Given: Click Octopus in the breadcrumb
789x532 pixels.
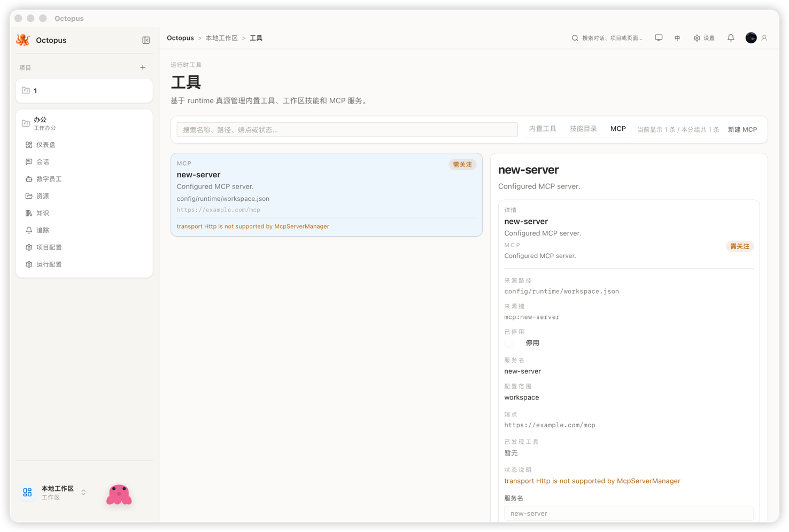Looking at the screenshot, I should (x=180, y=38).
